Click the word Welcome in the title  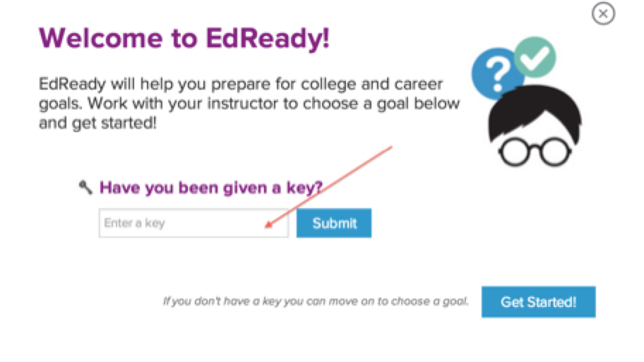(x=101, y=39)
